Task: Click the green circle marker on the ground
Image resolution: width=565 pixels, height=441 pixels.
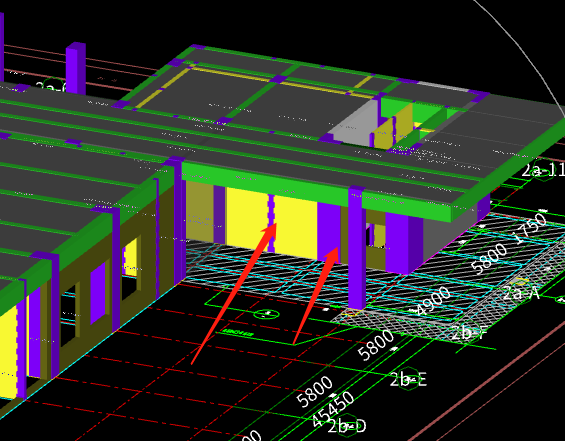Action: pos(267,314)
